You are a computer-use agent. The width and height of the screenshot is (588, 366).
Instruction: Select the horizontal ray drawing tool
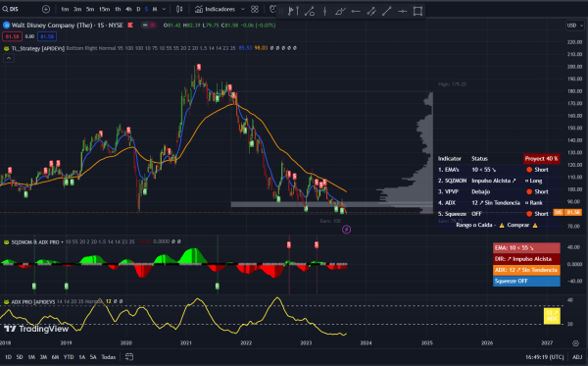(x=402, y=11)
